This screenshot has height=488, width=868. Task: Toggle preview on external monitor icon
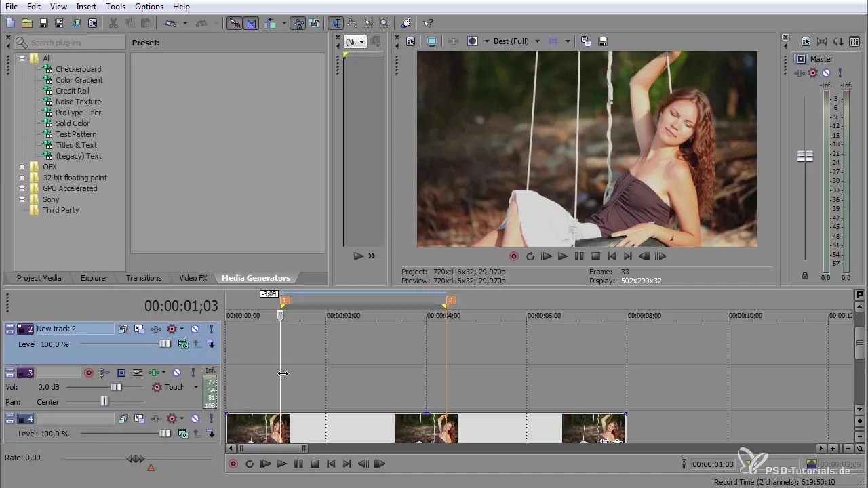click(x=431, y=41)
